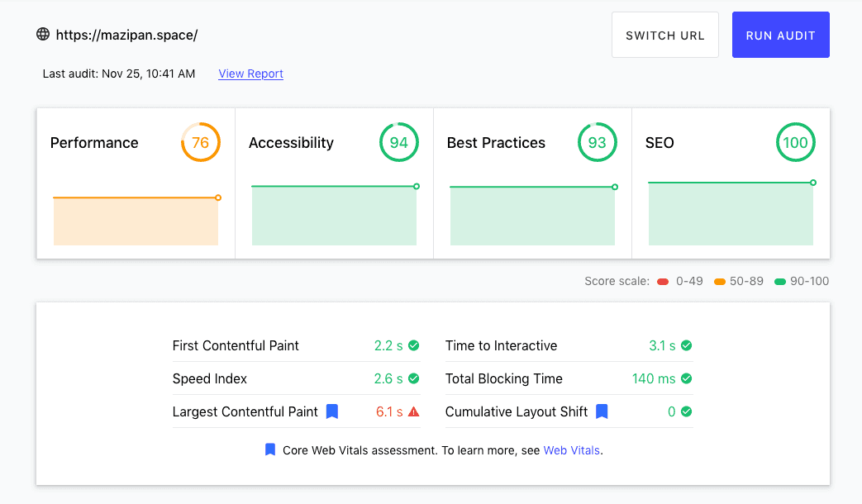Click the https://mazipan.space/ URL text

[126, 35]
